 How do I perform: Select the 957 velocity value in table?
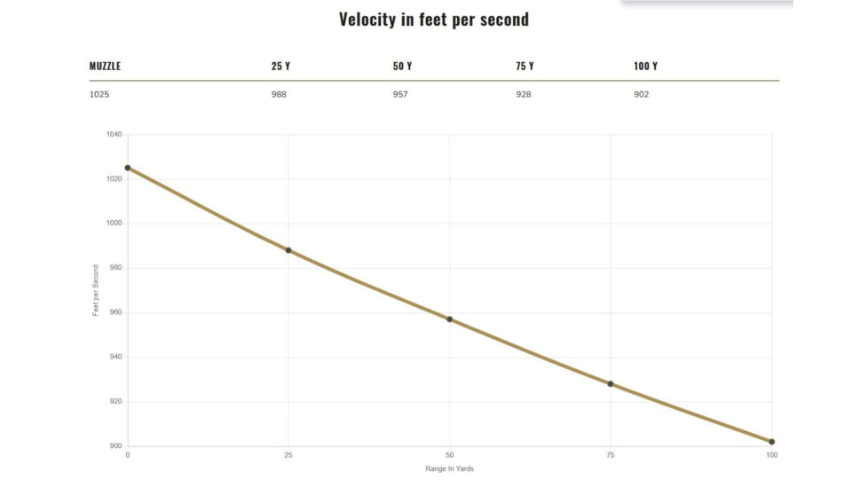tap(400, 94)
